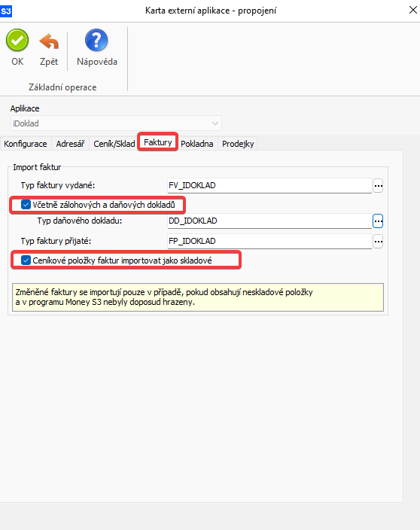Open the Adresář tab
The height and width of the screenshot is (530, 420).
(70, 144)
